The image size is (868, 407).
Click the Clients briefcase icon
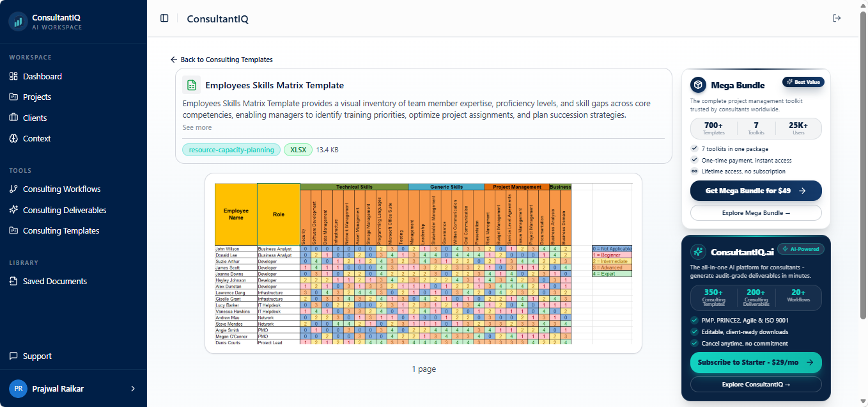coord(14,118)
